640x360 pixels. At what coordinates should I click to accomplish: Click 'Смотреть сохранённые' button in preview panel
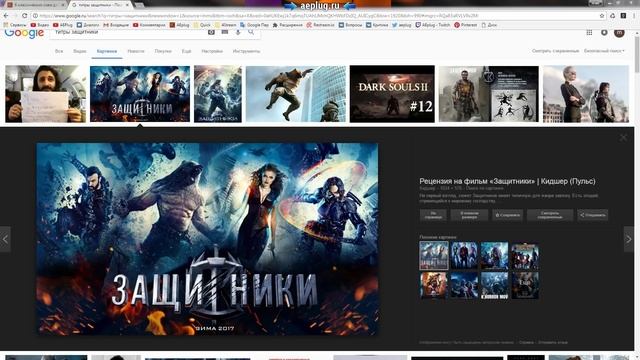(550, 215)
